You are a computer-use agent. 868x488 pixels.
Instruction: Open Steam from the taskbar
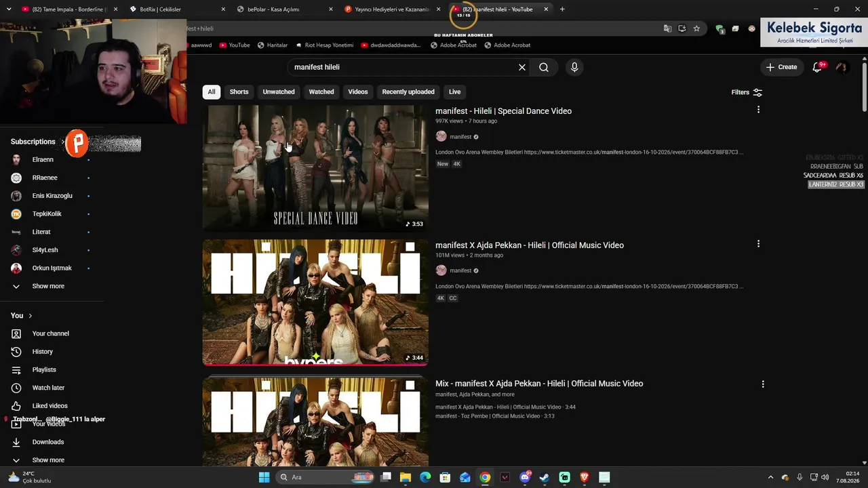tap(545, 477)
